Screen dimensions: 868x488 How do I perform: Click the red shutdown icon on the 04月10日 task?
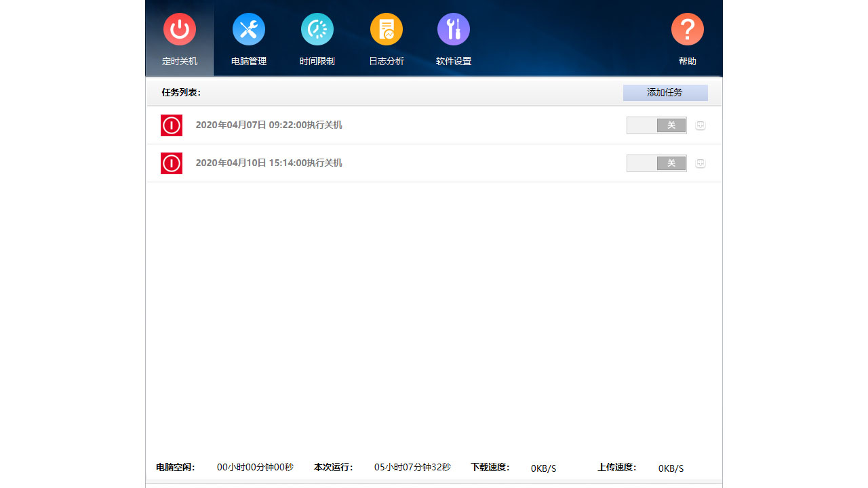pos(171,163)
